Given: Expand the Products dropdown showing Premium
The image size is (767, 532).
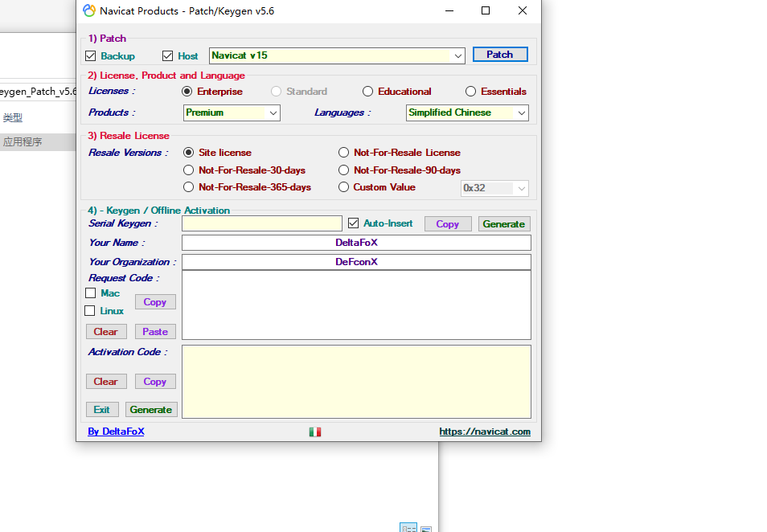Looking at the screenshot, I should point(273,113).
